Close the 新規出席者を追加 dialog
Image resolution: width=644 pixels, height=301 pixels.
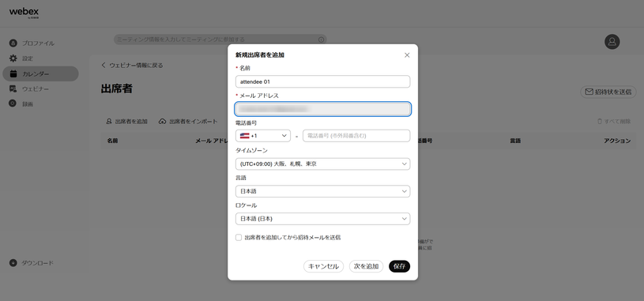pos(407,55)
